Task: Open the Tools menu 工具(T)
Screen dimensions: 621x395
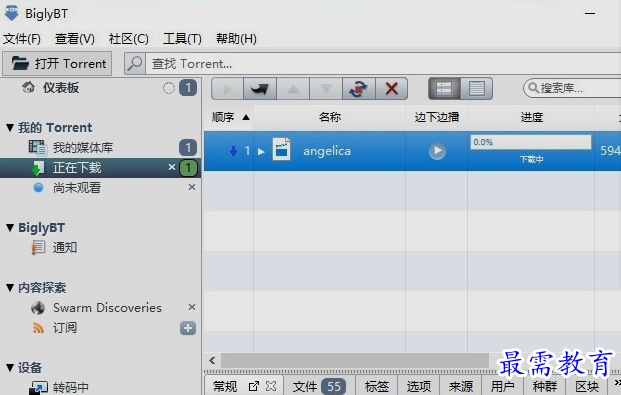Action: pos(182,39)
